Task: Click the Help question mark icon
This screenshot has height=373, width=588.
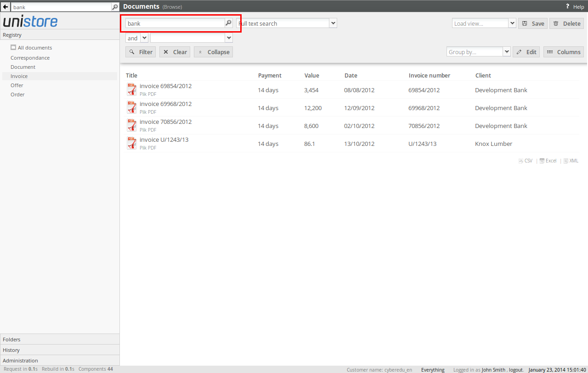Action: point(568,6)
